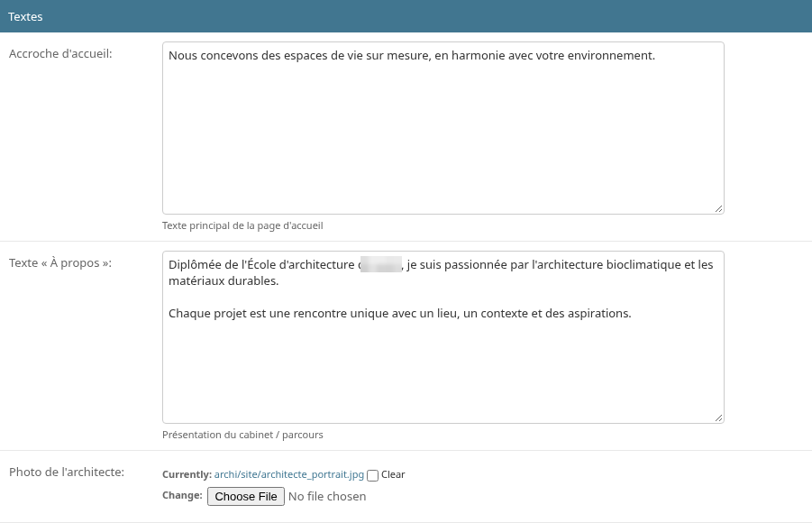Choose a new file for architect photo

coord(246,497)
